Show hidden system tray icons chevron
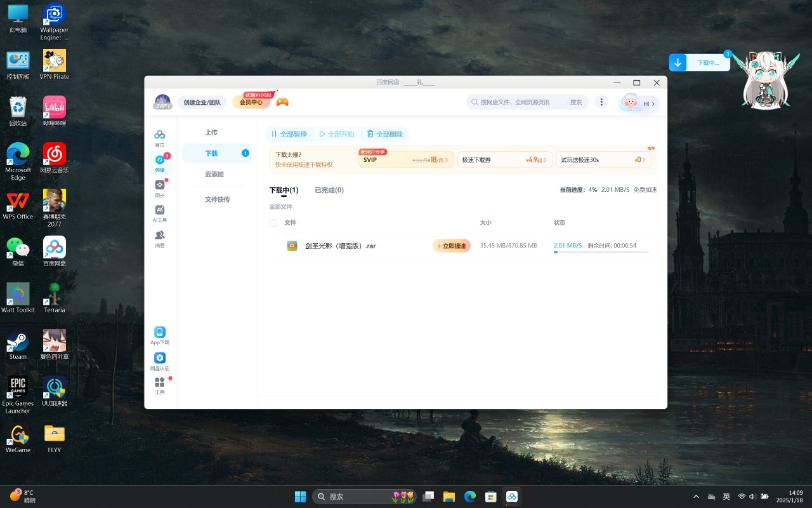The image size is (812, 508). coord(696,497)
